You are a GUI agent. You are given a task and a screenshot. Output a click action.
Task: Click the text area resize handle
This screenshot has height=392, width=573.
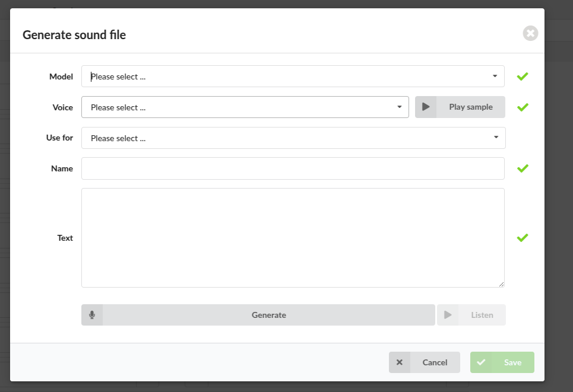coord(501,284)
